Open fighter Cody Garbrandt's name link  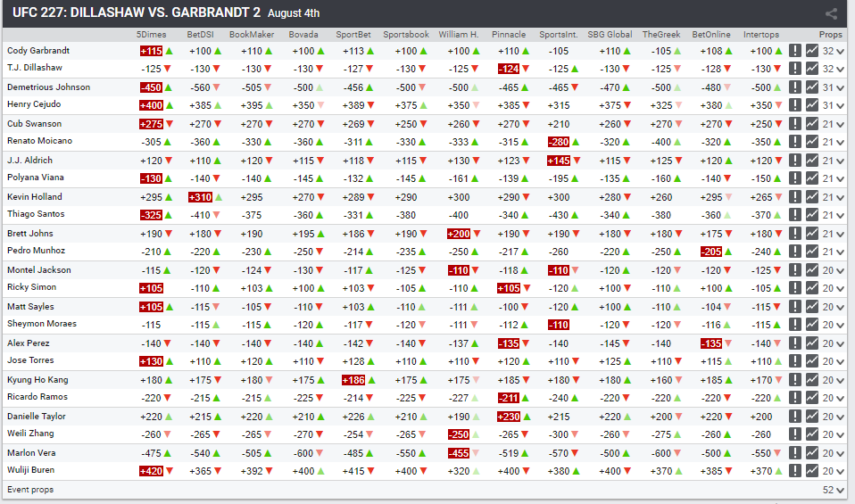coord(38,51)
